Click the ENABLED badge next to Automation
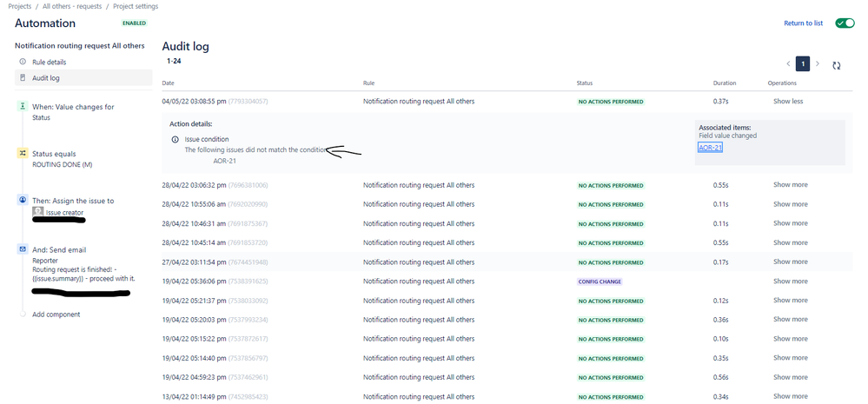Screen dimensions: 868x404 pyautogui.click(x=135, y=23)
